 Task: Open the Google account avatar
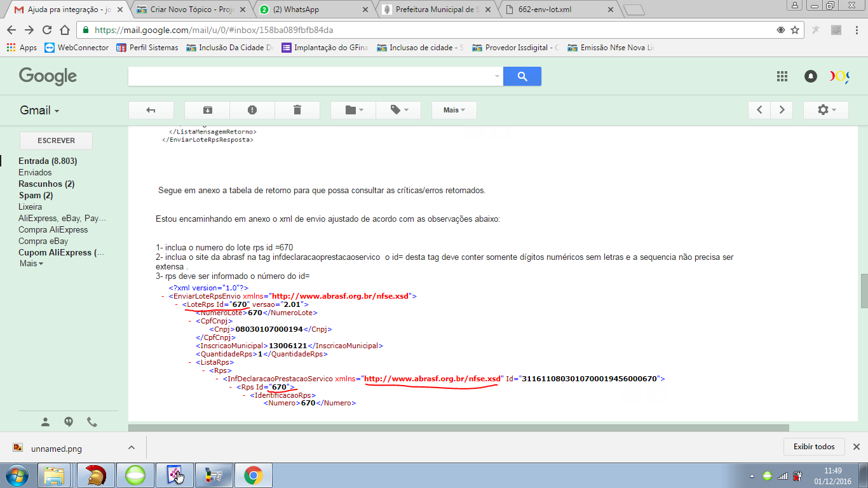(x=839, y=76)
